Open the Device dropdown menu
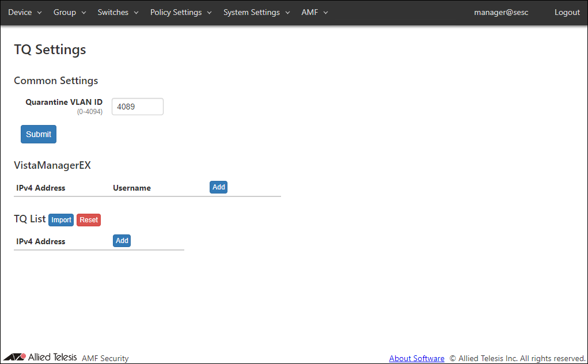The width and height of the screenshot is (588, 364). (x=25, y=13)
